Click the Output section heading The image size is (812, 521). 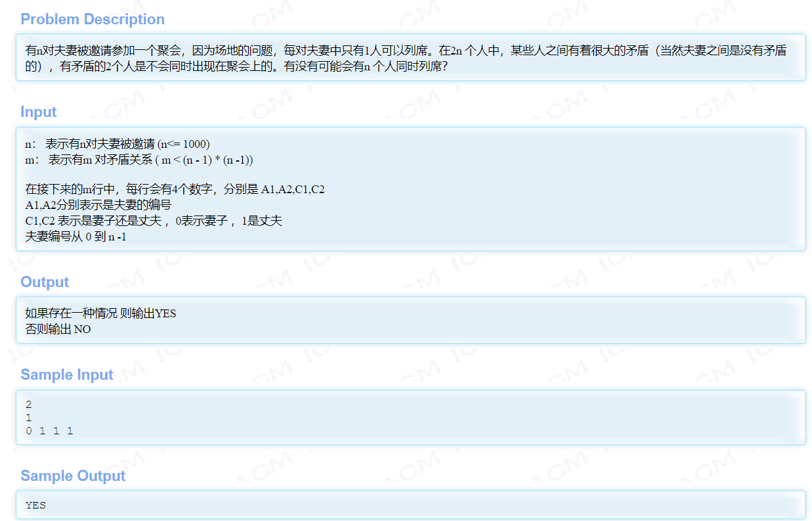45,282
